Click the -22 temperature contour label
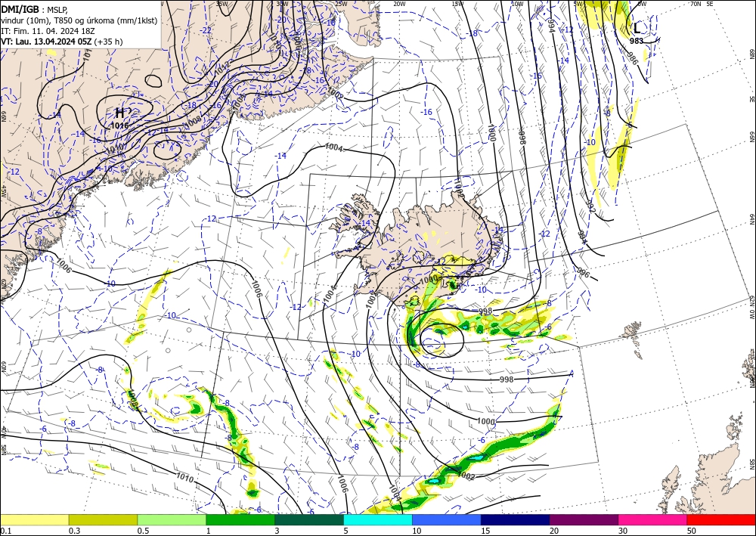 [206, 30]
